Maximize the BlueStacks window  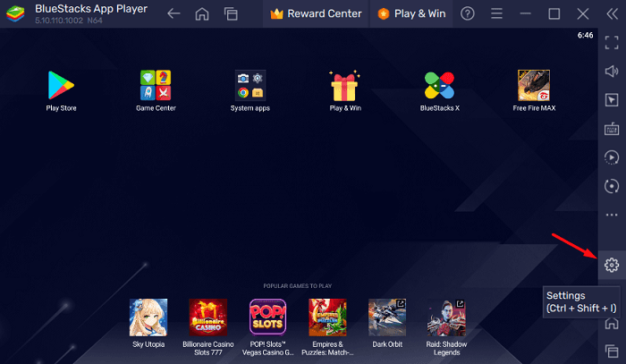click(554, 14)
